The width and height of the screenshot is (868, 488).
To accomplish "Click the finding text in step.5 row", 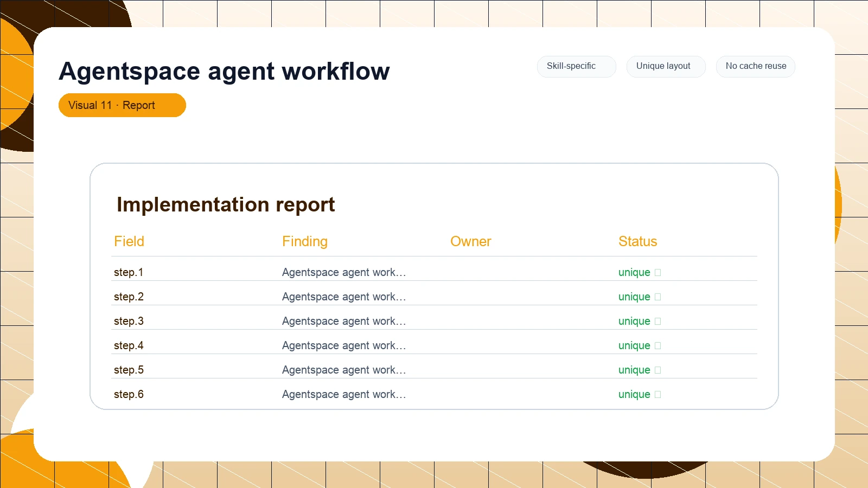I will (x=344, y=370).
